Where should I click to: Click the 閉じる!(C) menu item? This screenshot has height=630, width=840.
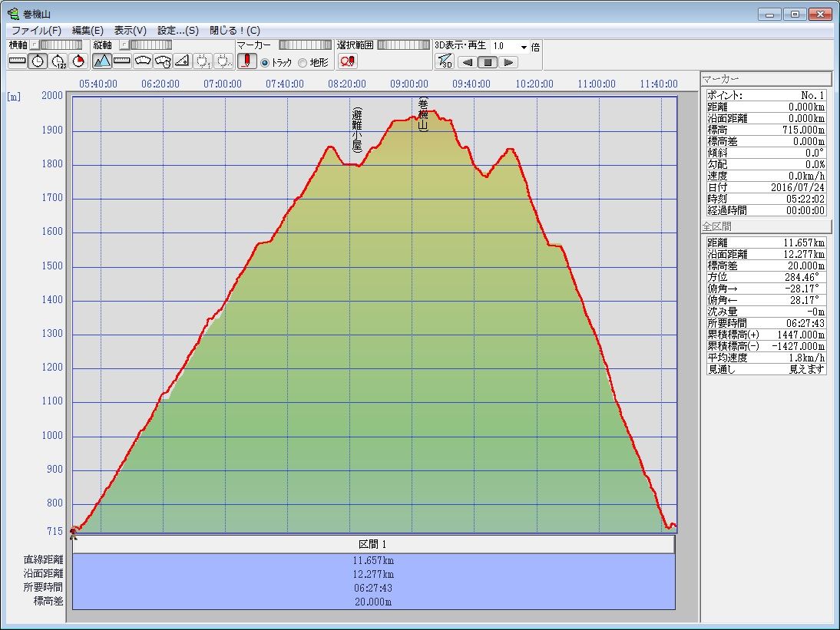click(235, 31)
